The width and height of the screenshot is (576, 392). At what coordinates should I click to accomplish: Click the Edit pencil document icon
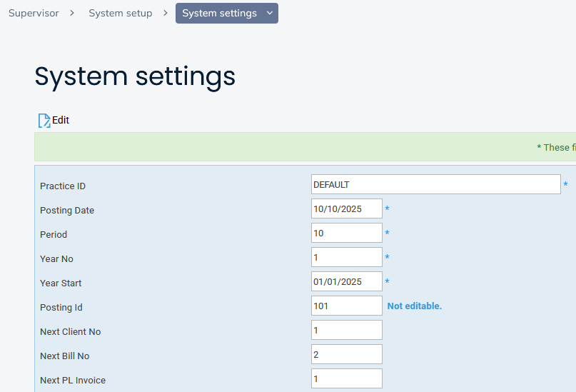click(44, 120)
